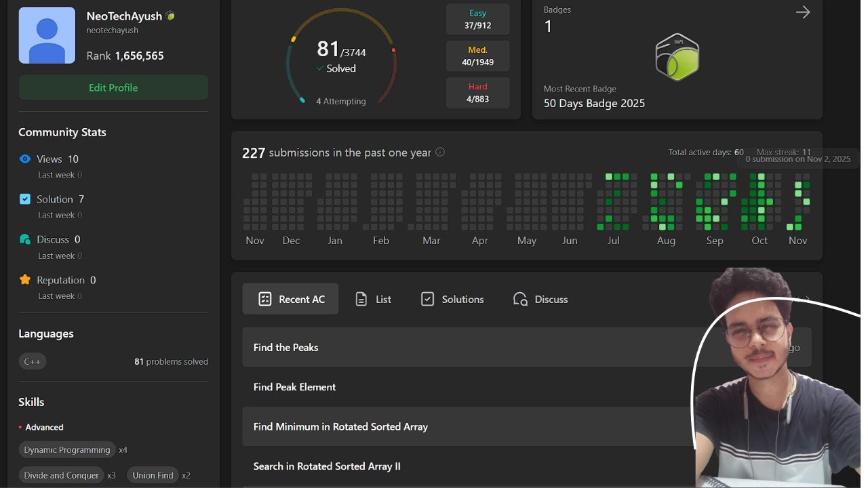Click the Reputation 0 stat
Image resolution: width=868 pixels, height=488 pixels.
66,280
